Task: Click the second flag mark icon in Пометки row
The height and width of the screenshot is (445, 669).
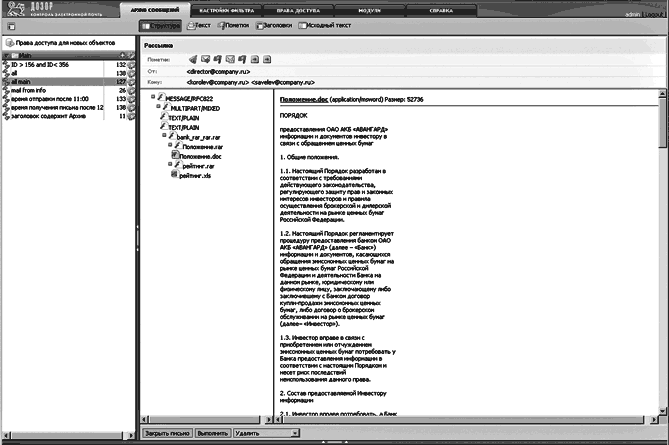Action: 242,59
